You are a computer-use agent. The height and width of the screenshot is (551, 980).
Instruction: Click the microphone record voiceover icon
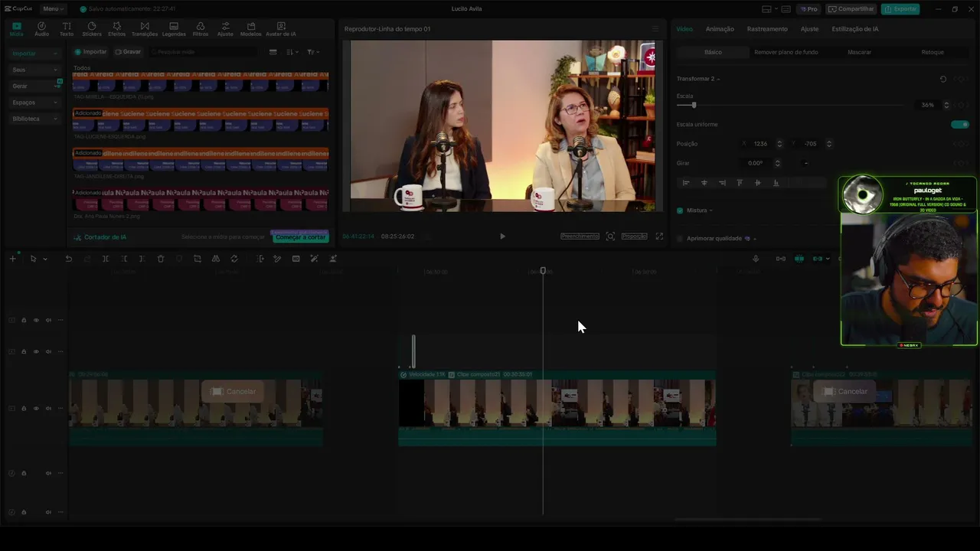coord(756,259)
